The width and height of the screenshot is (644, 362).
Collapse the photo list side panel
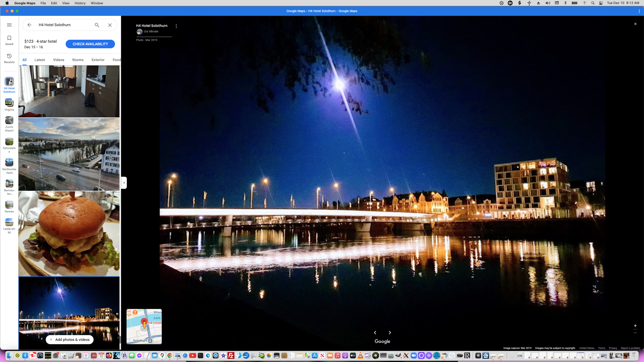(x=124, y=183)
